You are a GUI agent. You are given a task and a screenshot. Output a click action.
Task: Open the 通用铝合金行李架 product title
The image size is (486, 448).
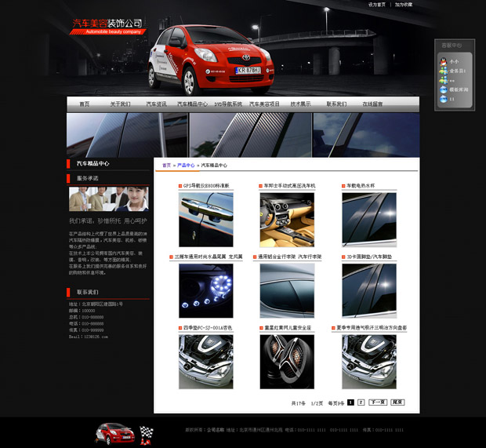[x=290, y=257]
